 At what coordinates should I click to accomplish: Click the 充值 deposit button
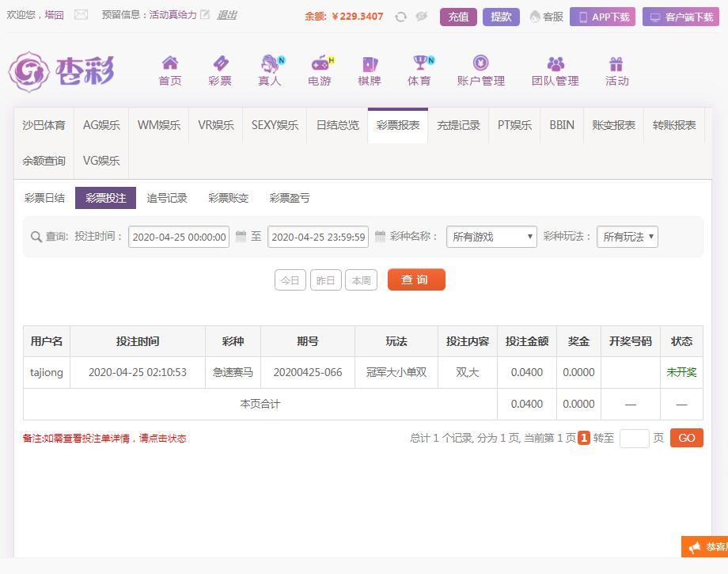[x=458, y=17]
